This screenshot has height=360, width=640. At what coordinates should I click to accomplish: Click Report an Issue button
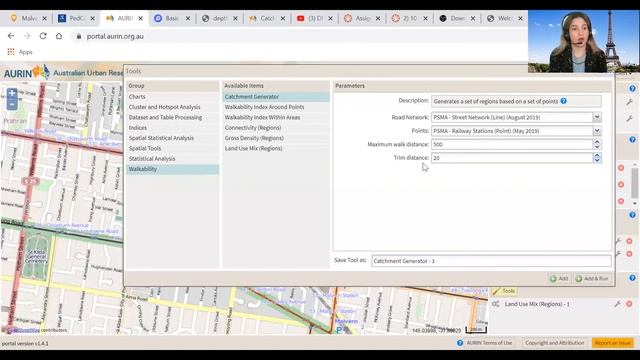coord(613,343)
